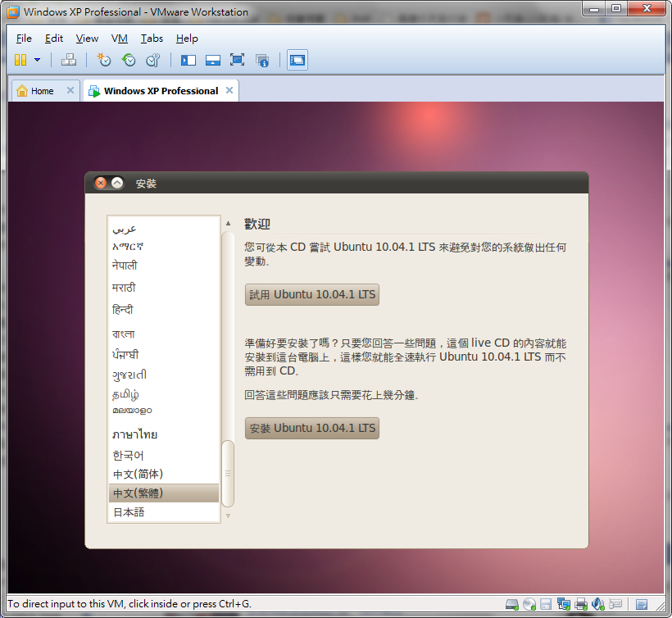
Task: Close the Windows XP Professional tab
Action: [x=229, y=90]
